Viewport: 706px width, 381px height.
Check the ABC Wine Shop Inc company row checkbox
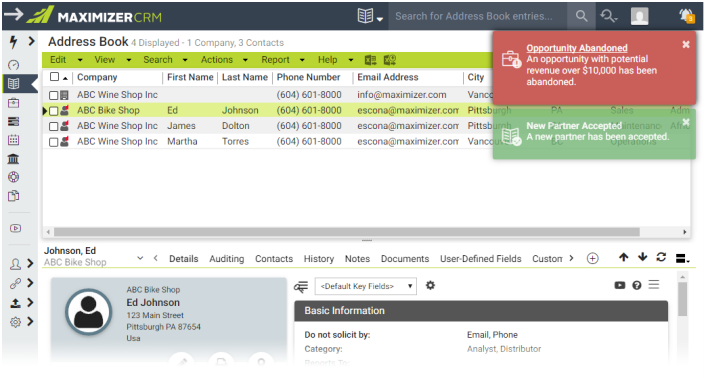[54, 95]
